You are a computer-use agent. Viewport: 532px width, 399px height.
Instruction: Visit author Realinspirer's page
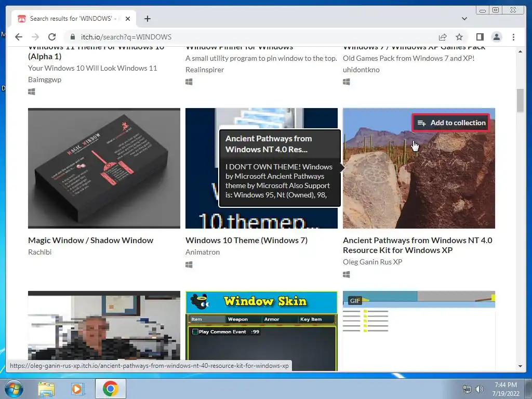pyautogui.click(x=205, y=70)
